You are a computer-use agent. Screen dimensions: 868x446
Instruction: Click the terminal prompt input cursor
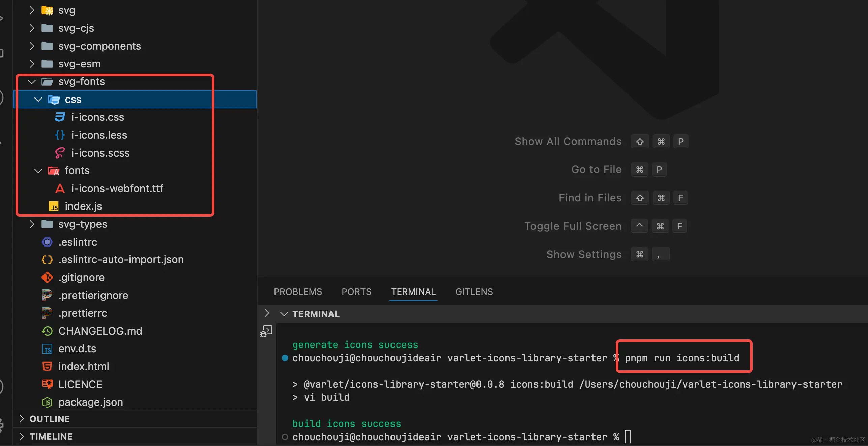tap(628, 437)
